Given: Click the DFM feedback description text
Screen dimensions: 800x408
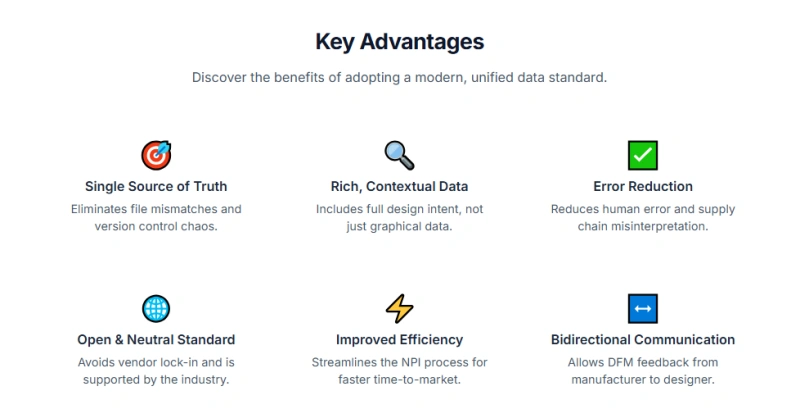Looking at the screenshot, I should click(x=642, y=370).
